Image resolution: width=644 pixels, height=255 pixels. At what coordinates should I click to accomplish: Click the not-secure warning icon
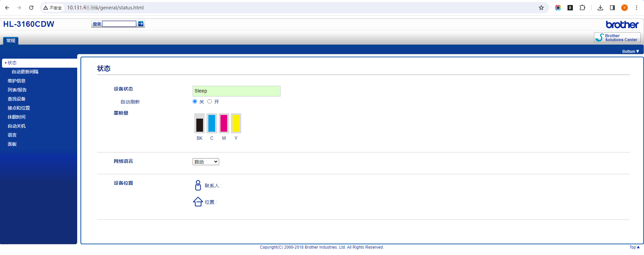coord(46,8)
